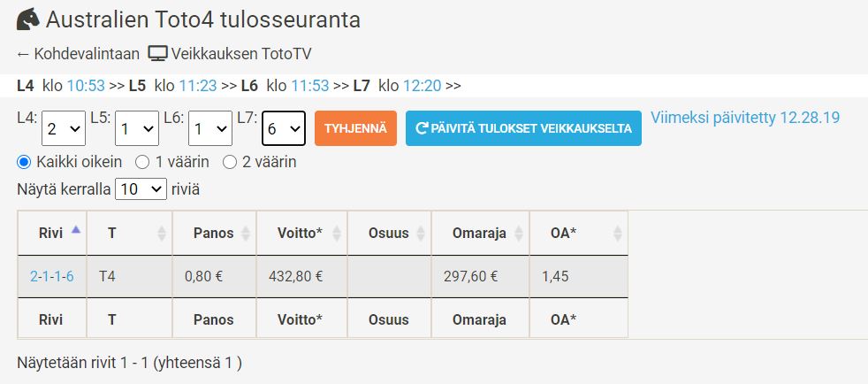Select the 1 väärin radio option
This screenshot has width=868, height=384.
click(x=142, y=162)
